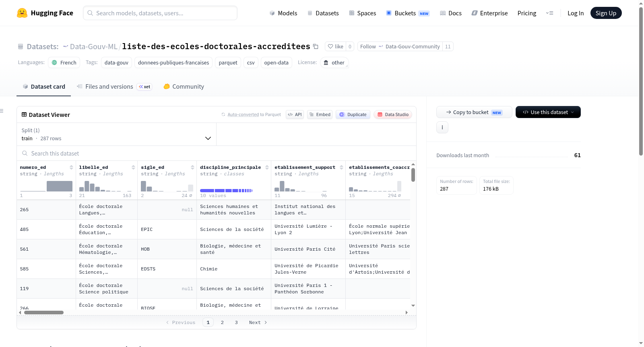Like this dataset with the heart button

coord(335,46)
